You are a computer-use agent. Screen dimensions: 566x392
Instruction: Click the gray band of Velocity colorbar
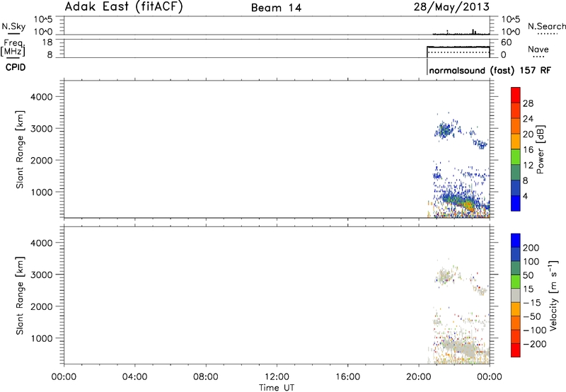tap(516, 295)
